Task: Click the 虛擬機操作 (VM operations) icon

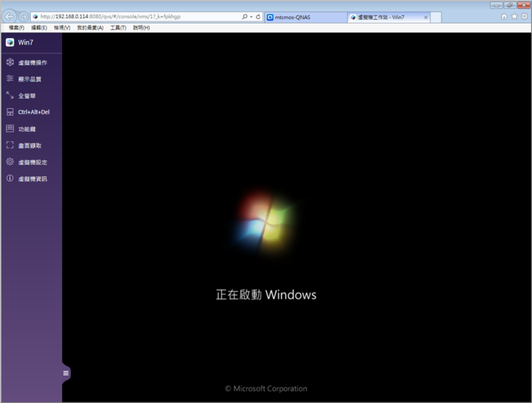Action: coord(10,62)
